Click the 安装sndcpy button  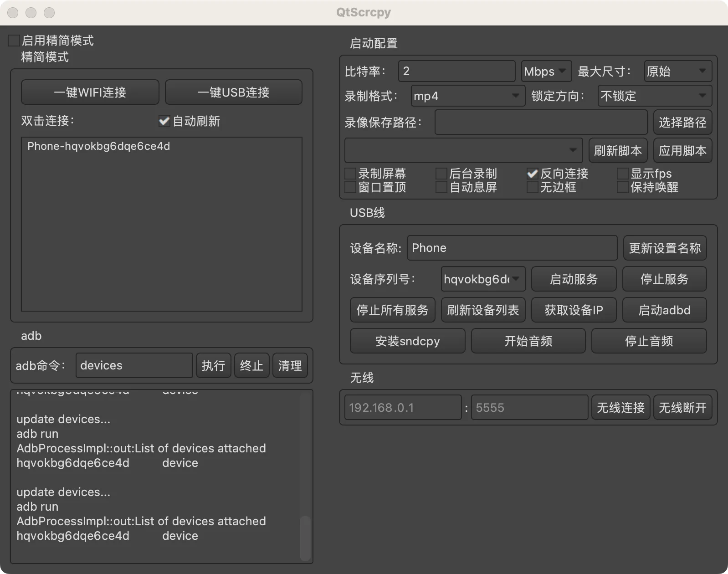click(x=407, y=341)
